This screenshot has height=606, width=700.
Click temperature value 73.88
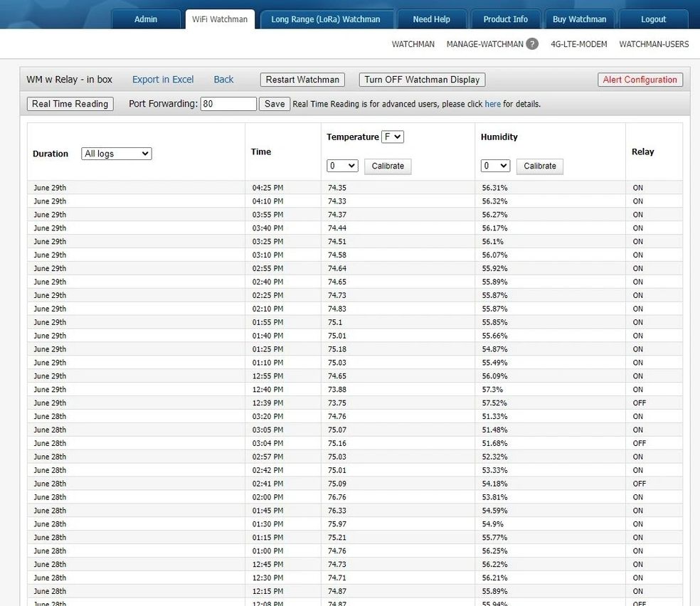pos(337,390)
